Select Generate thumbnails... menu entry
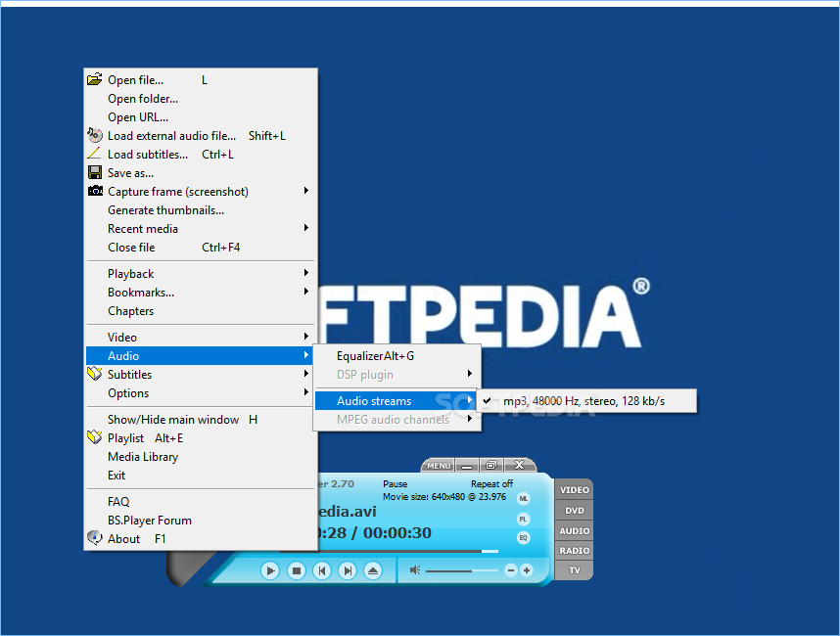Viewport: 840px width, 636px height. [x=201, y=209]
